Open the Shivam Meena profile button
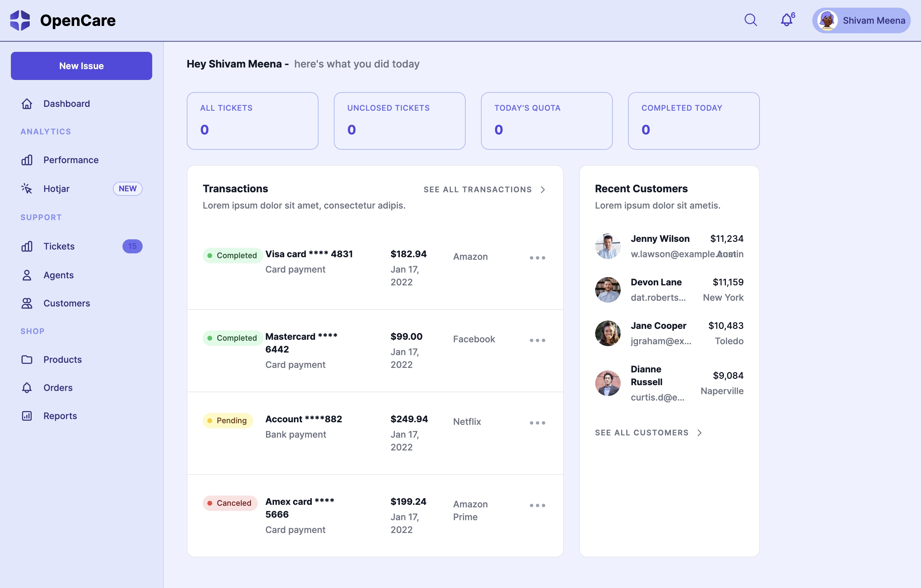 point(861,20)
